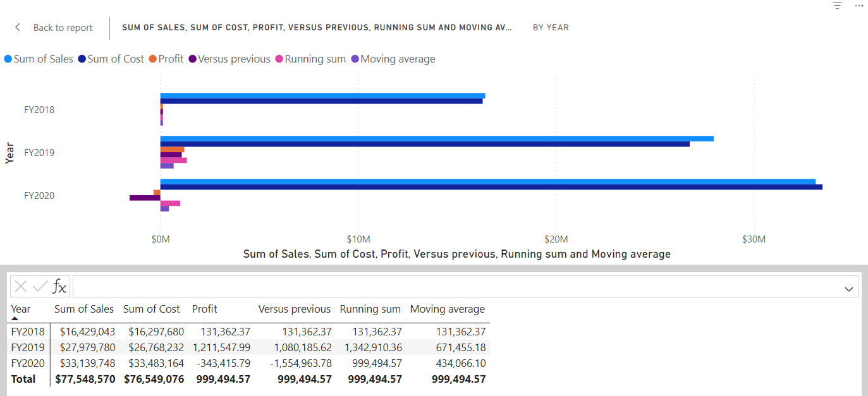Select the Sum of Sales legend color dot
The width and height of the screenshot is (868, 396).
pyautogui.click(x=8, y=59)
